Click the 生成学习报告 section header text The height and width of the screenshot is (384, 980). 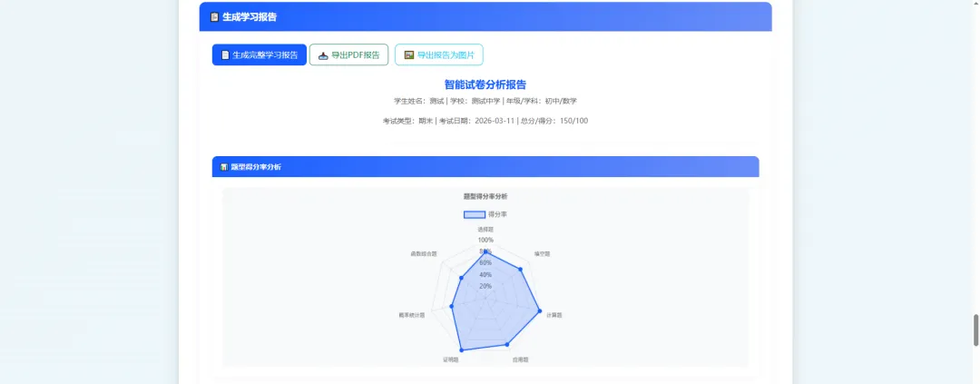[x=250, y=17]
